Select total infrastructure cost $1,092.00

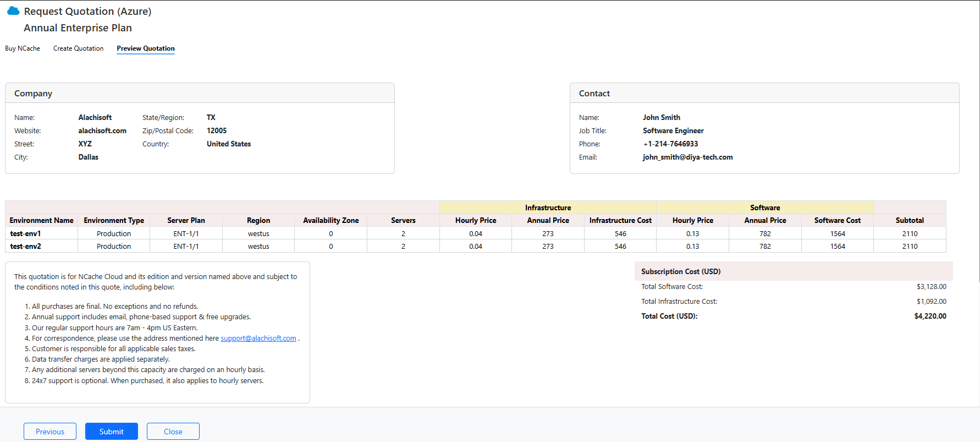click(932, 301)
